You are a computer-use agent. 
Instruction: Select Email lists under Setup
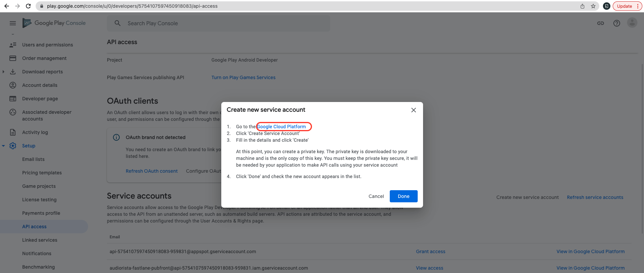click(33, 159)
